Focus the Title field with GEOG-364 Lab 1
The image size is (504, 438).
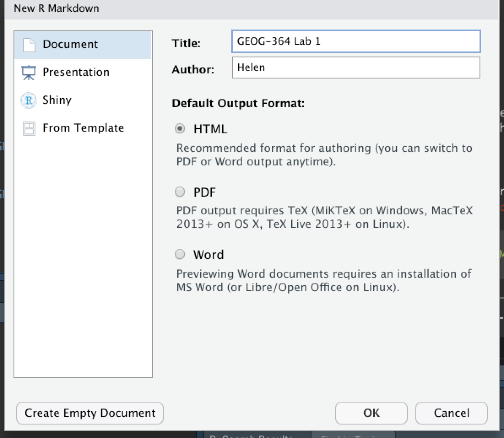(x=356, y=41)
